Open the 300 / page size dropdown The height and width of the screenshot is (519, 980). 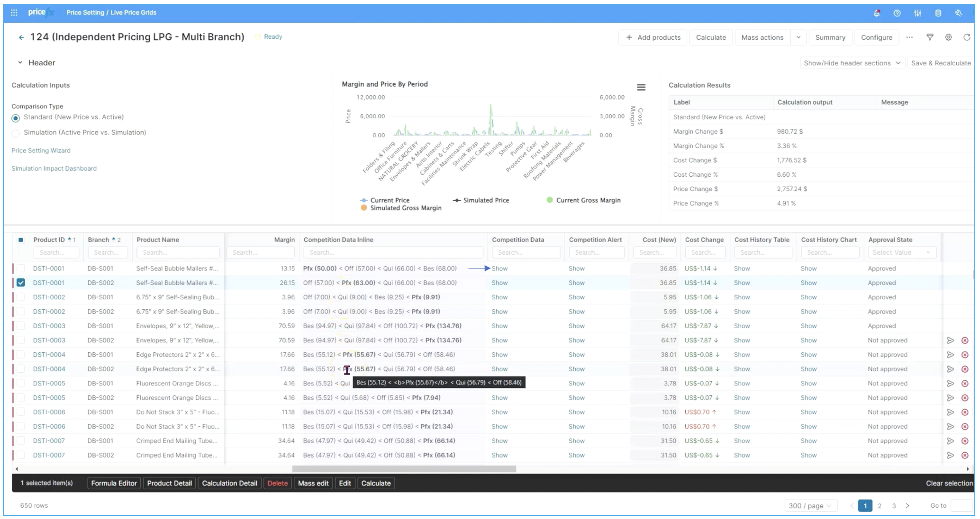point(810,506)
